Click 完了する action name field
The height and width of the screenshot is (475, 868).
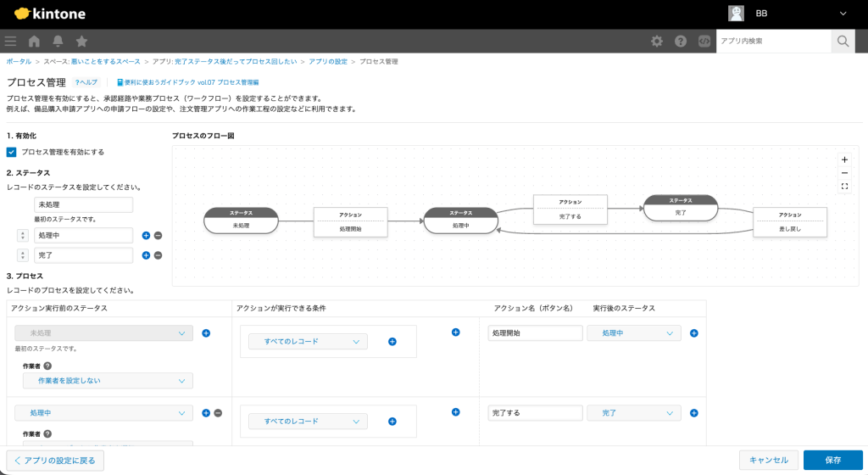click(x=535, y=413)
